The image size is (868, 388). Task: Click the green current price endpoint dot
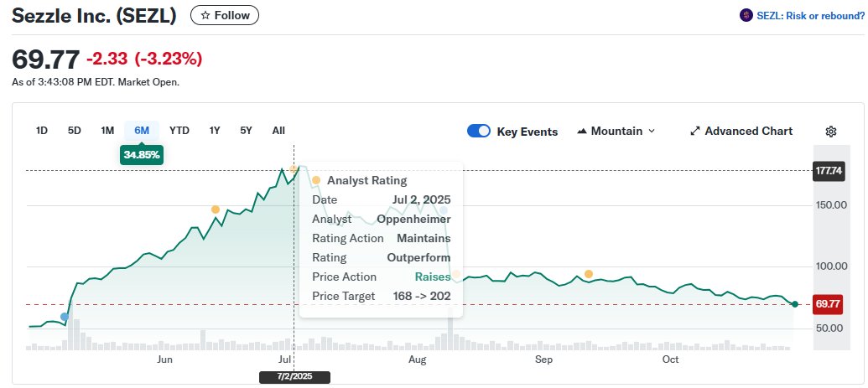tap(795, 304)
